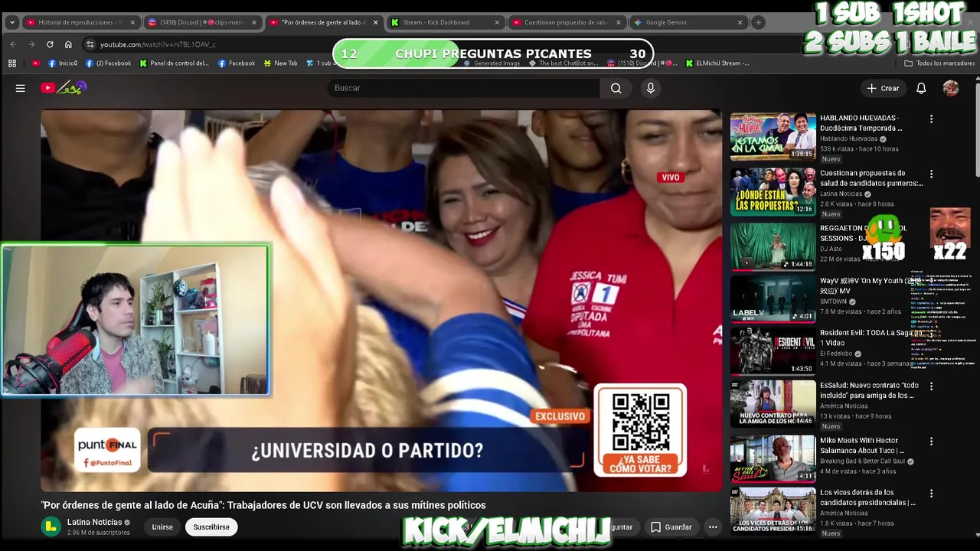Close the Stream - Kick Dashboard tab
Image resolution: width=980 pixels, height=551 pixels.
(497, 22)
